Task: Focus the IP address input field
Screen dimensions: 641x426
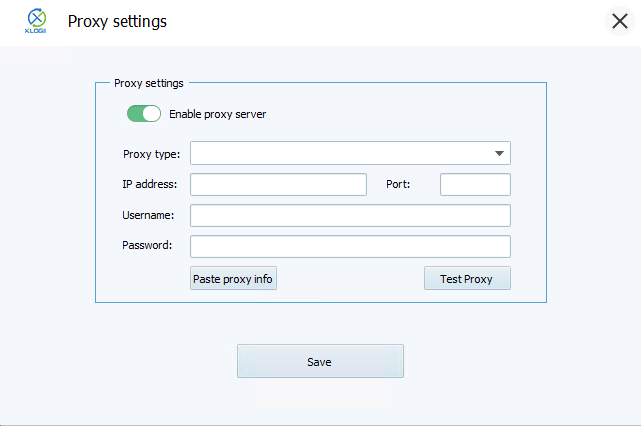Action: point(278,184)
